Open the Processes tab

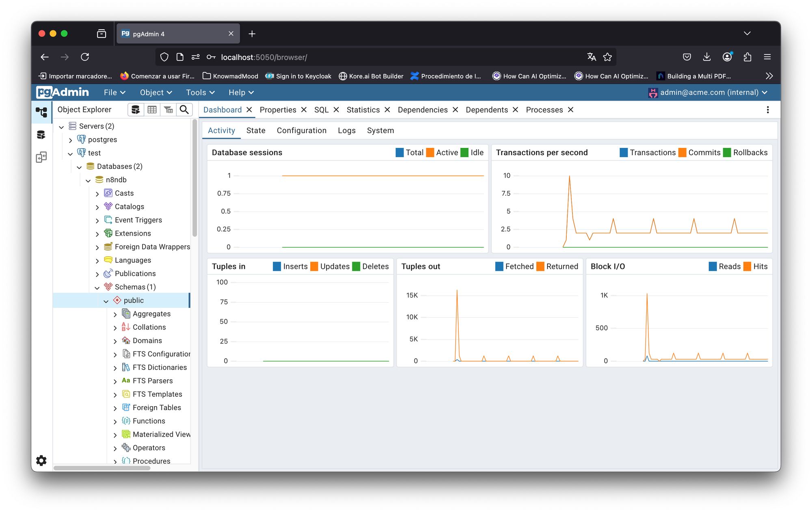(x=544, y=110)
